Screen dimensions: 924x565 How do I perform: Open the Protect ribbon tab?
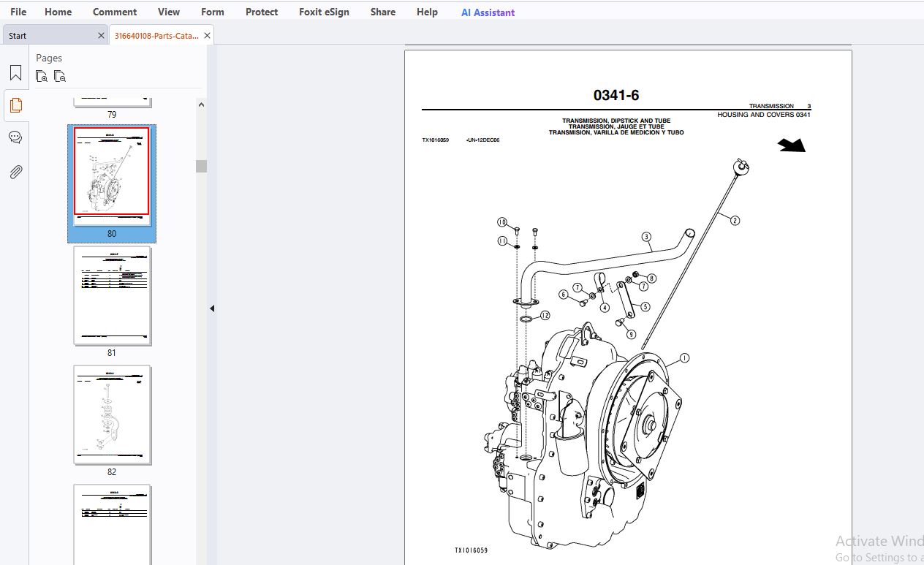(x=262, y=12)
